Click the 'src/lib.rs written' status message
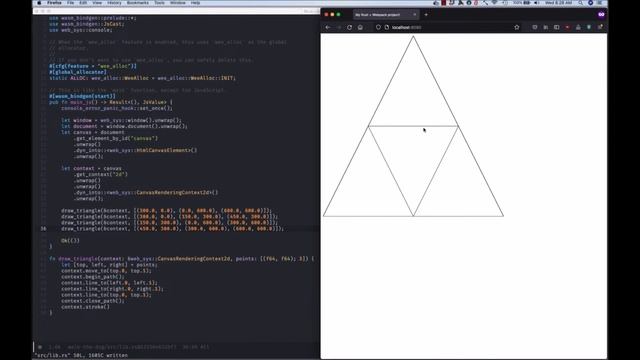640x360 pixels. click(x=81, y=356)
